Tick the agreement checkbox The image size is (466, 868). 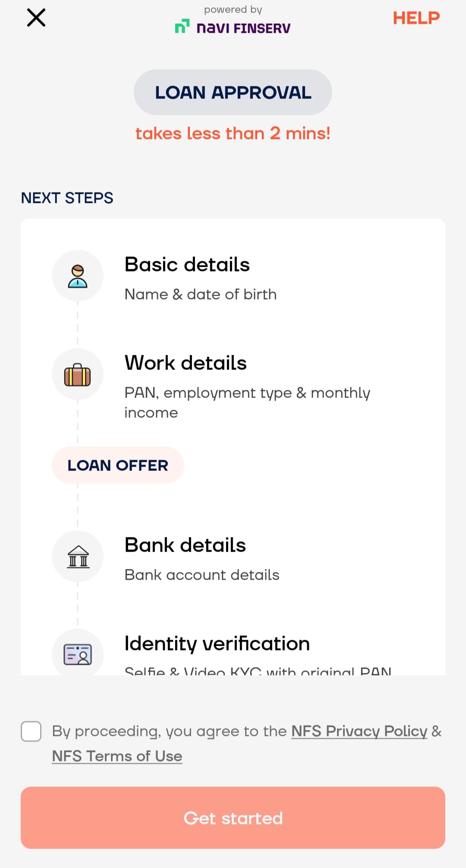(x=31, y=732)
